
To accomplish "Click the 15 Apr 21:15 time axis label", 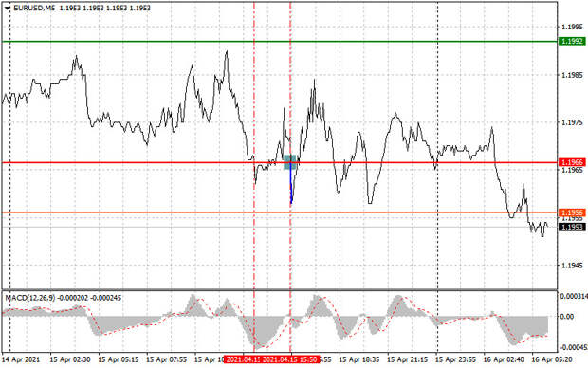I will (407, 359).
